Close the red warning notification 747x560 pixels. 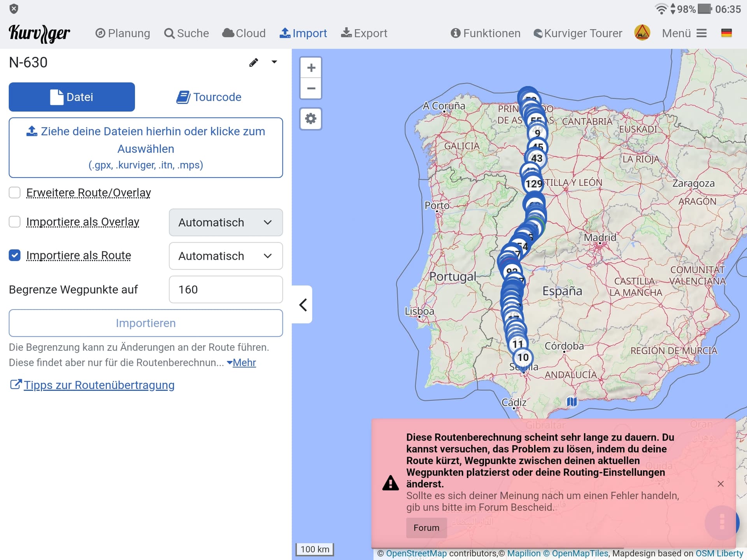[721, 484]
